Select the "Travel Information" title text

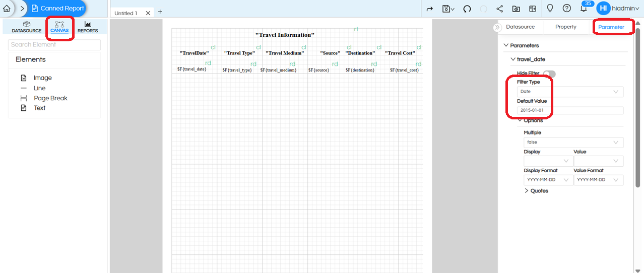[x=285, y=35]
